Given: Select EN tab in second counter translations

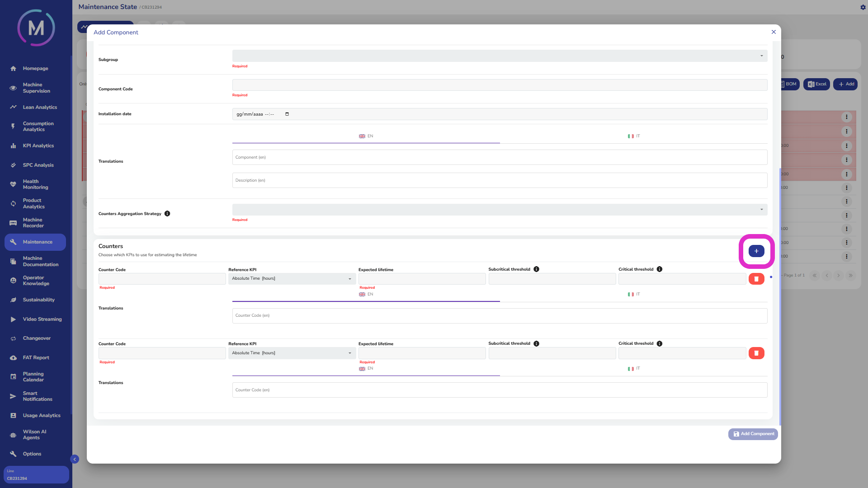Looking at the screenshot, I should point(366,369).
